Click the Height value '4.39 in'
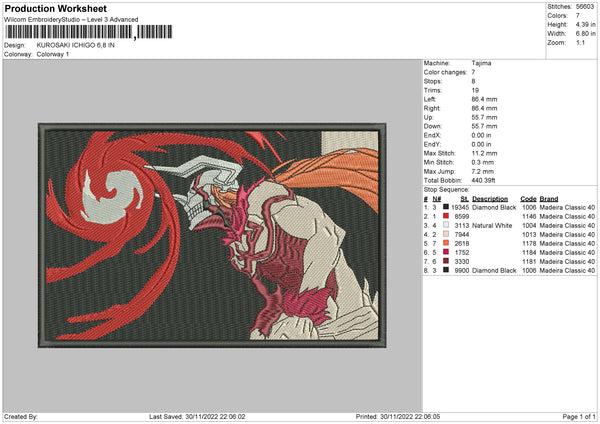Image resolution: width=600 pixels, height=424 pixels. click(585, 24)
